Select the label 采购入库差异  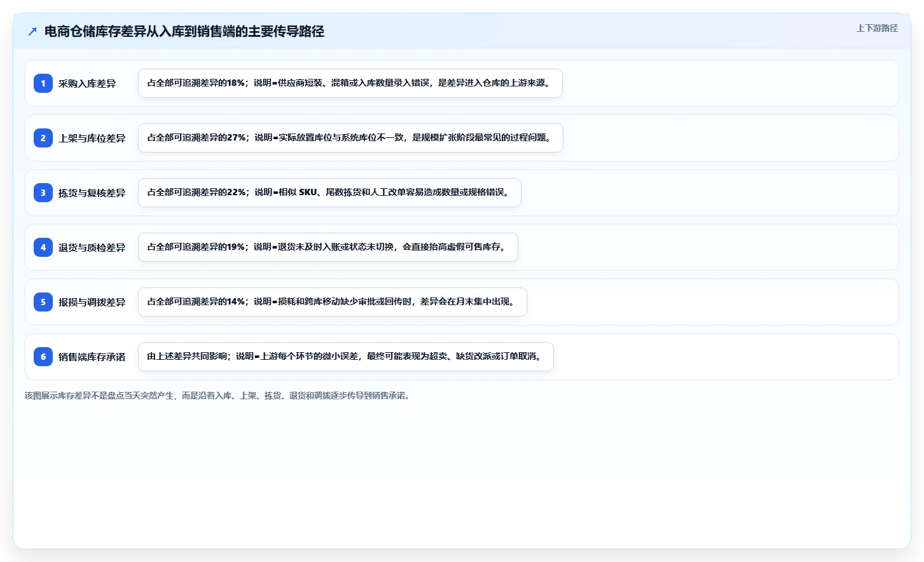tap(87, 83)
